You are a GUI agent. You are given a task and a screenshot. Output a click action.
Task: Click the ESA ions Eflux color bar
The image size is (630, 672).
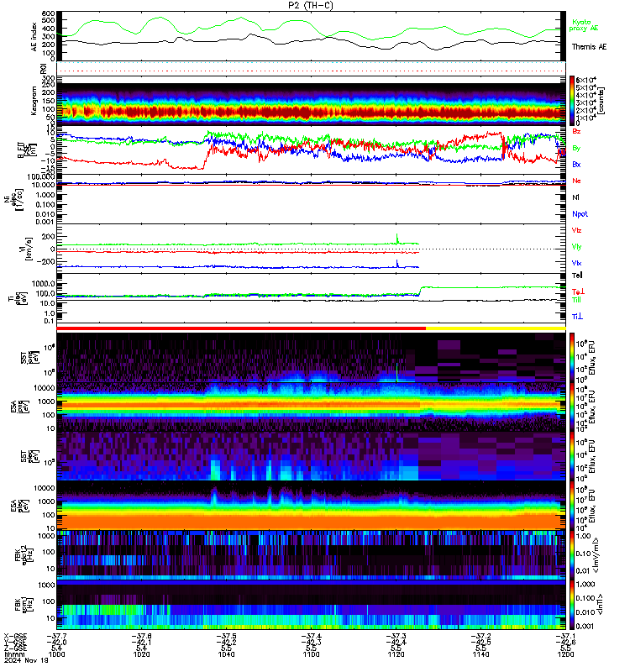click(572, 407)
